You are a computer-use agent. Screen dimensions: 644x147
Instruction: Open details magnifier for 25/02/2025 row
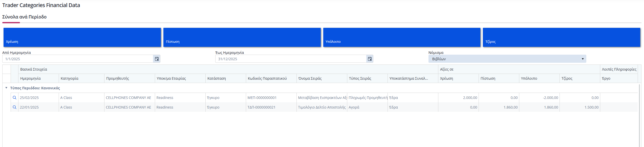click(15, 98)
